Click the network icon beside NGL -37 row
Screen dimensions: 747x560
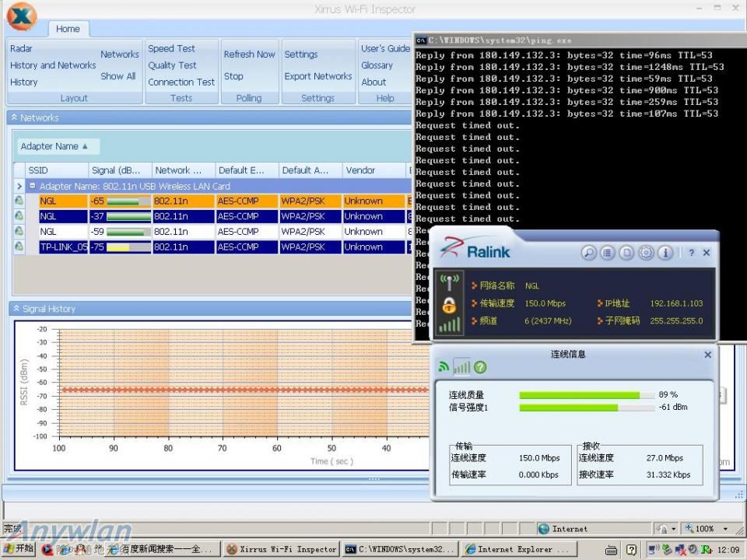[x=19, y=216]
